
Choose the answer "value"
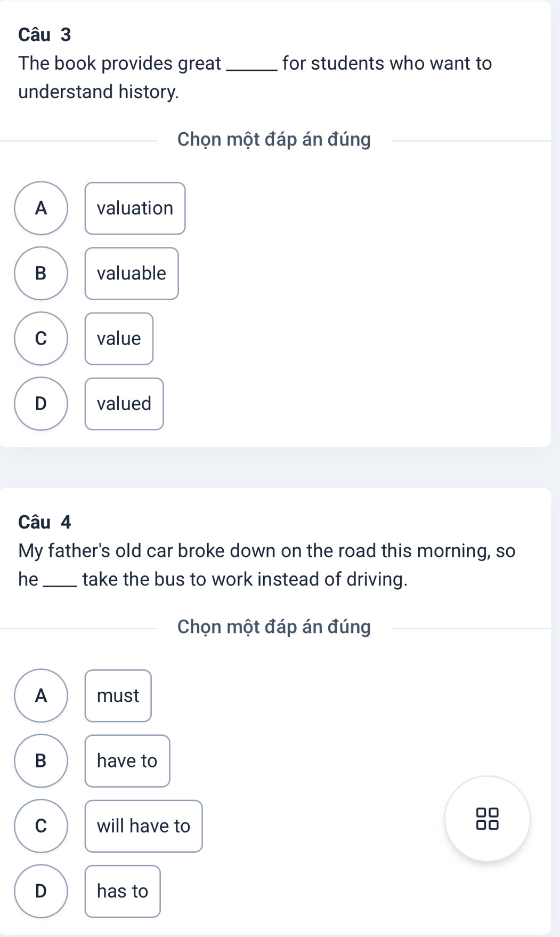(x=118, y=339)
